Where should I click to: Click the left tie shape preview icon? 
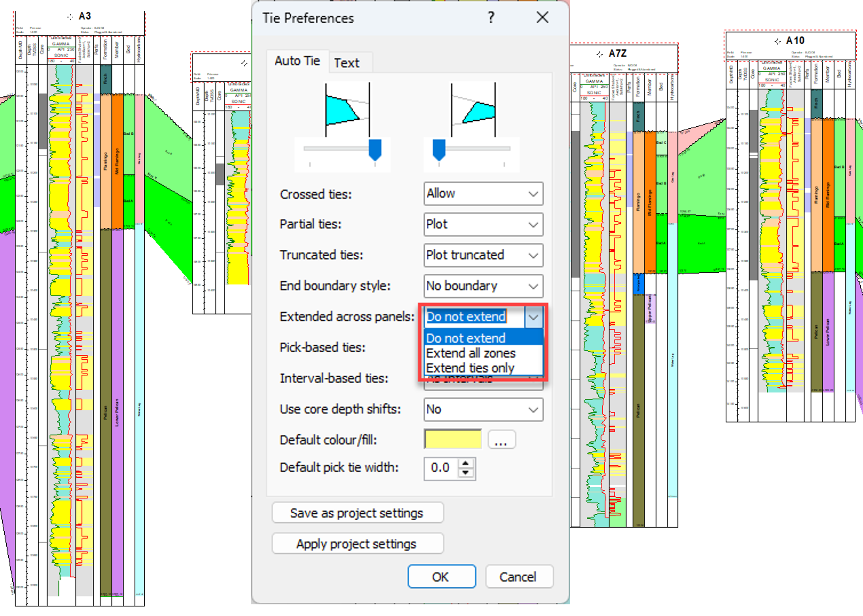point(347,110)
